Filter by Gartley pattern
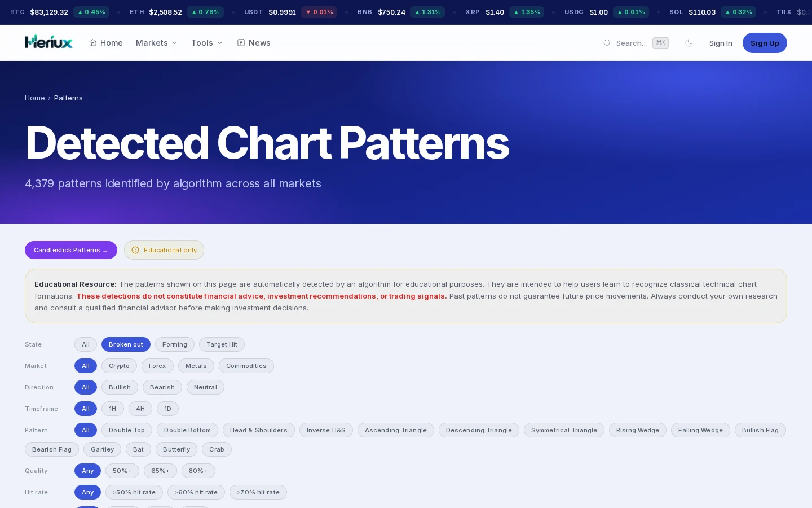This screenshot has height=508, width=812. click(x=102, y=449)
